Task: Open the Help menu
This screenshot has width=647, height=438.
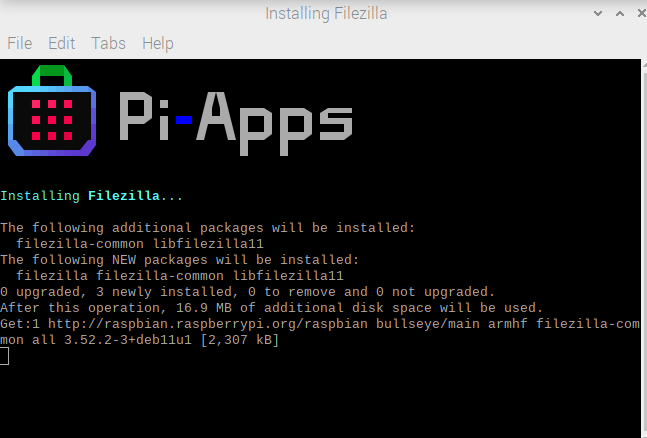Action: click(157, 43)
